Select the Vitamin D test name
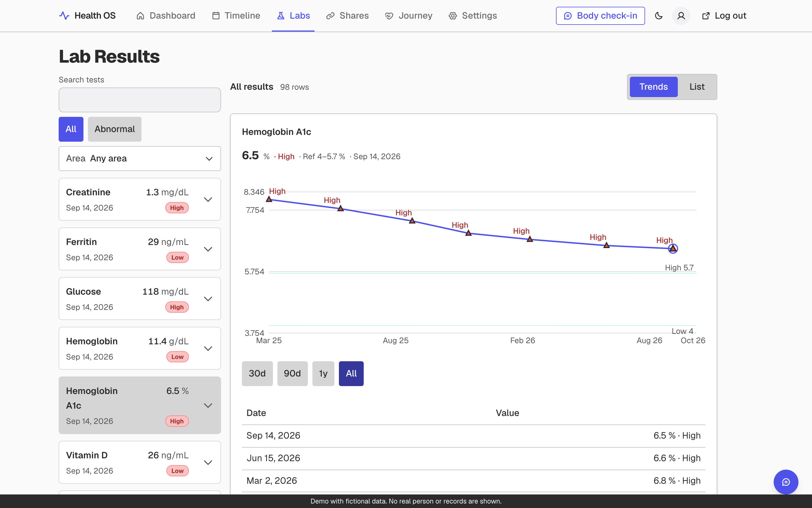The height and width of the screenshot is (508, 812). [x=87, y=455]
